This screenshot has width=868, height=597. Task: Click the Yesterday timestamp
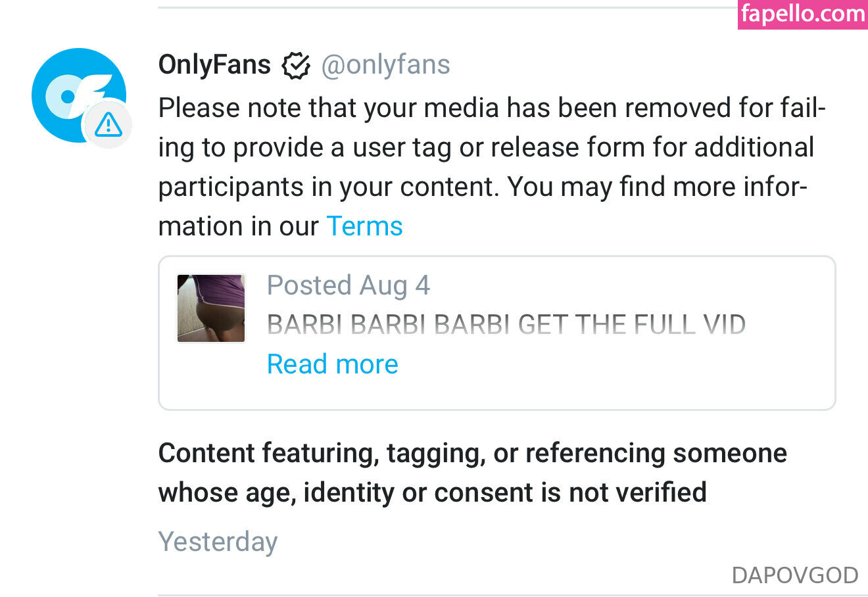[x=218, y=542]
